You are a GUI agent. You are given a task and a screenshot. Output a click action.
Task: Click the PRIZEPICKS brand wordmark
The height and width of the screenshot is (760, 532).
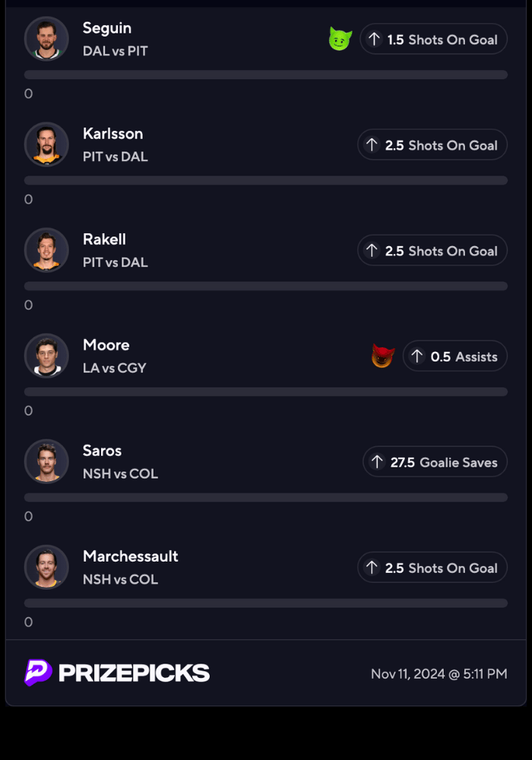(134, 673)
